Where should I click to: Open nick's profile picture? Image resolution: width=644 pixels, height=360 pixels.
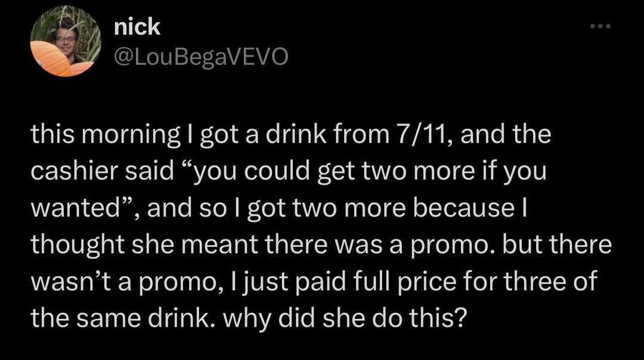point(66,41)
